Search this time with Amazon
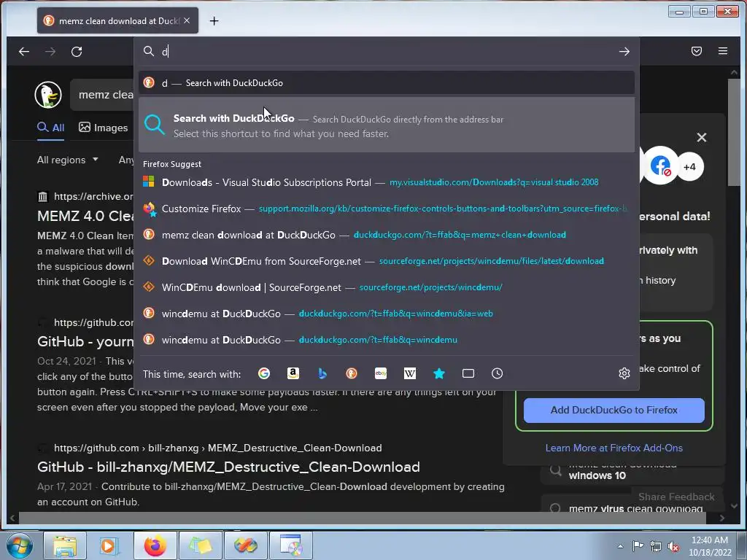747x560 pixels. pyautogui.click(x=293, y=374)
